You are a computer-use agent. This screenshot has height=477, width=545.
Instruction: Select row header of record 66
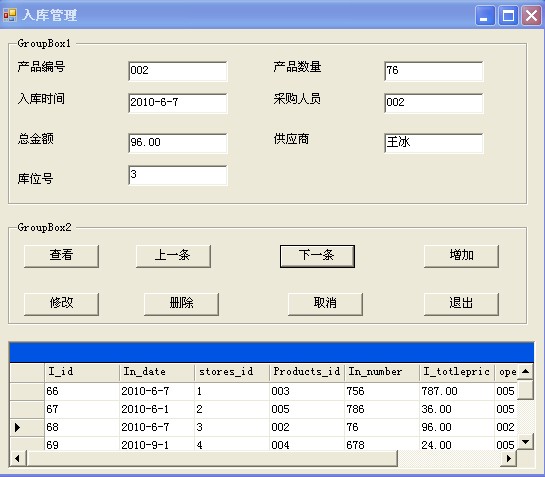pos(27,391)
